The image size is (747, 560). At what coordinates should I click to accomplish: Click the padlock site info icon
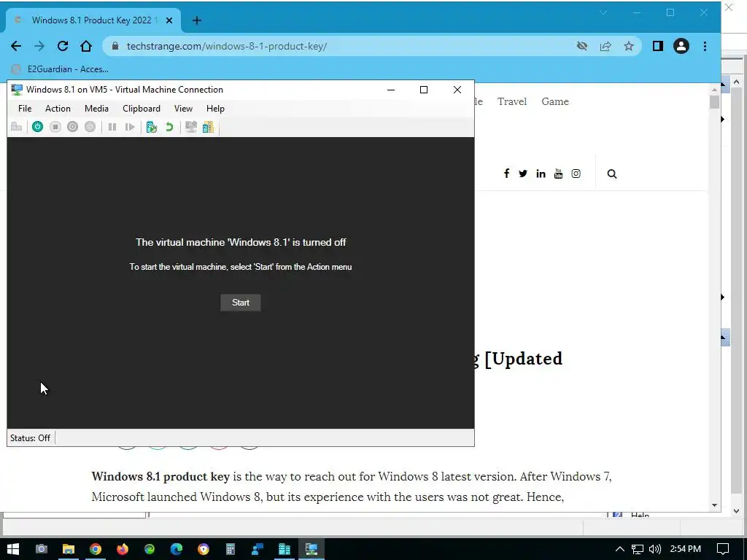coord(115,46)
